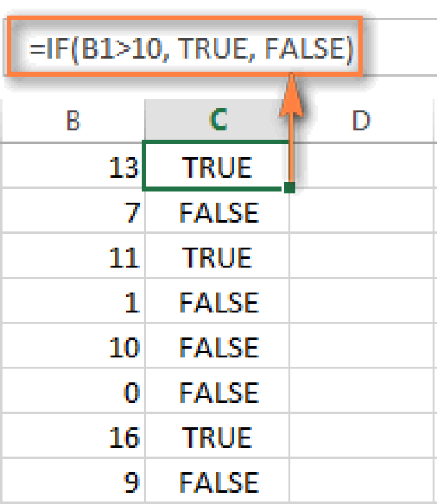Select cell containing 16
Image resolution: width=437 pixels, height=504 pixels.
pos(73,436)
